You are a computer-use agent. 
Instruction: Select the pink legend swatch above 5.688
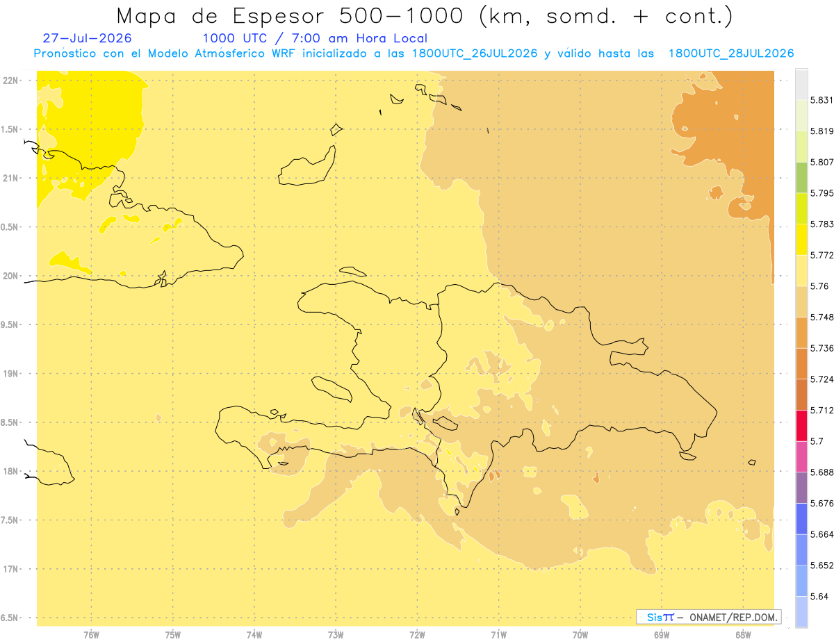[801, 456]
